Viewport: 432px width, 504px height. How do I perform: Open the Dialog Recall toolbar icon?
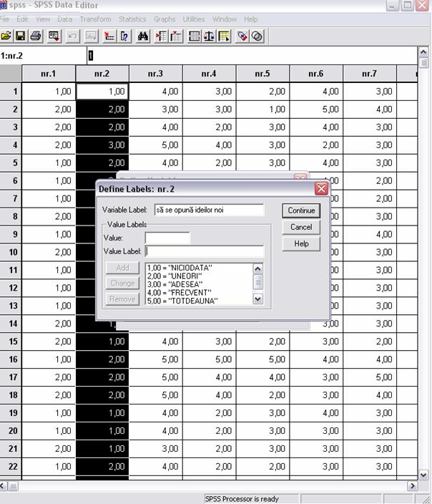pos(54,36)
